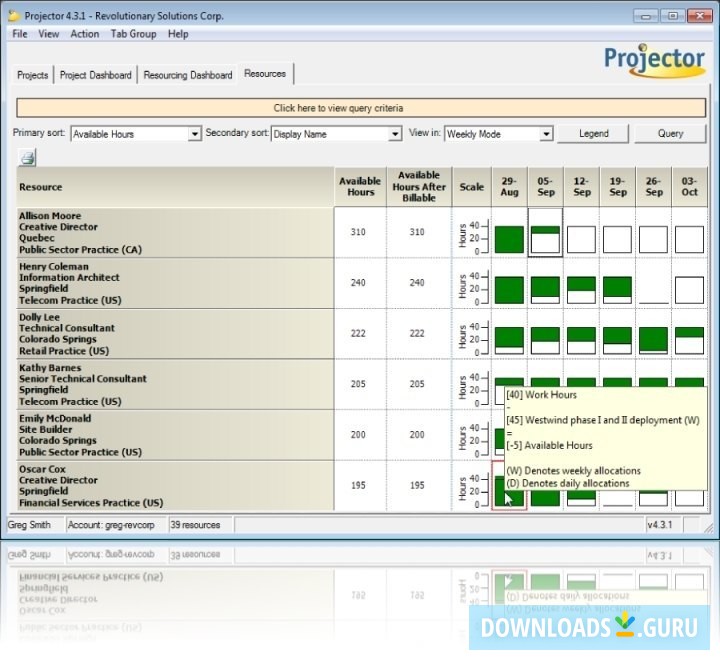
Task: Open the File menu
Action: tap(20, 34)
